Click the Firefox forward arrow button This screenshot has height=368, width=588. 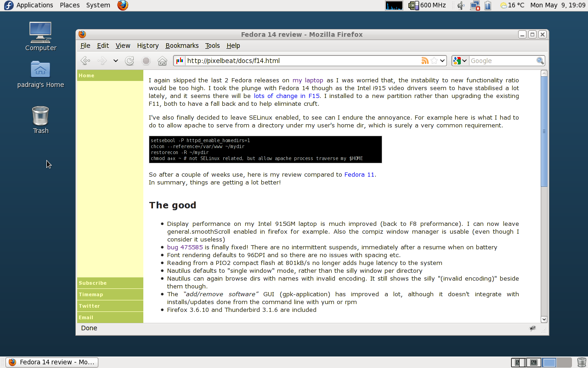click(102, 61)
